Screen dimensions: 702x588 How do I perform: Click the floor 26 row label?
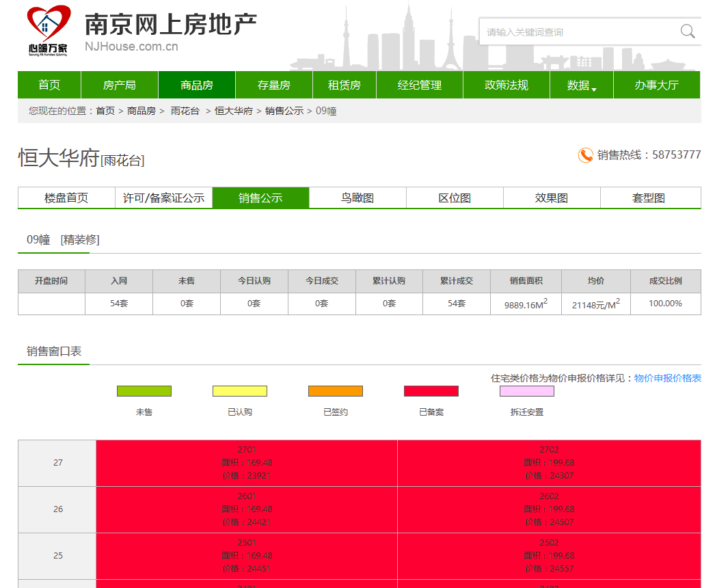tap(57, 509)
